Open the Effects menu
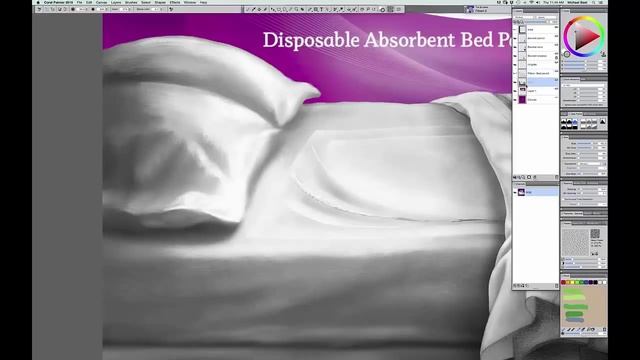The height and width of the screenshot is (360, 640). point(175,2)
